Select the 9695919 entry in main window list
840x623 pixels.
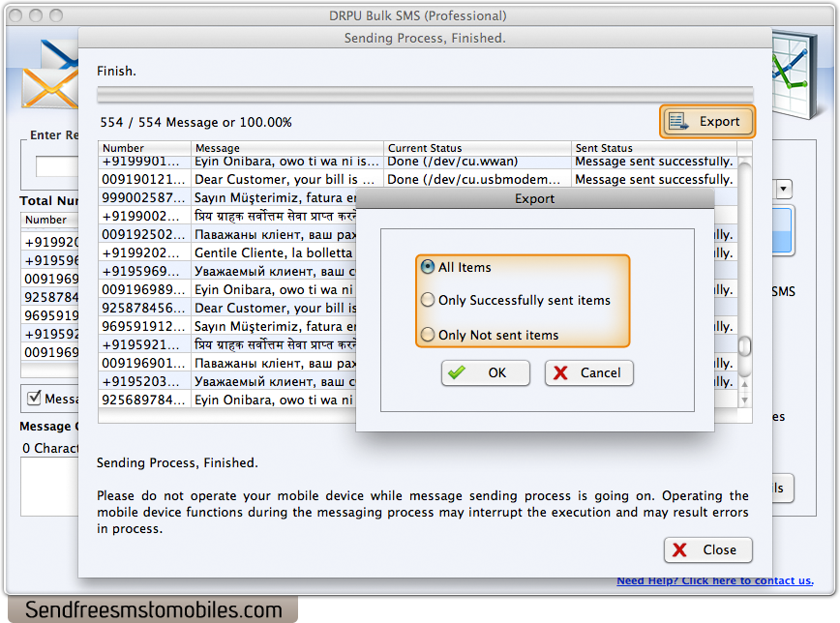point(49,315)
